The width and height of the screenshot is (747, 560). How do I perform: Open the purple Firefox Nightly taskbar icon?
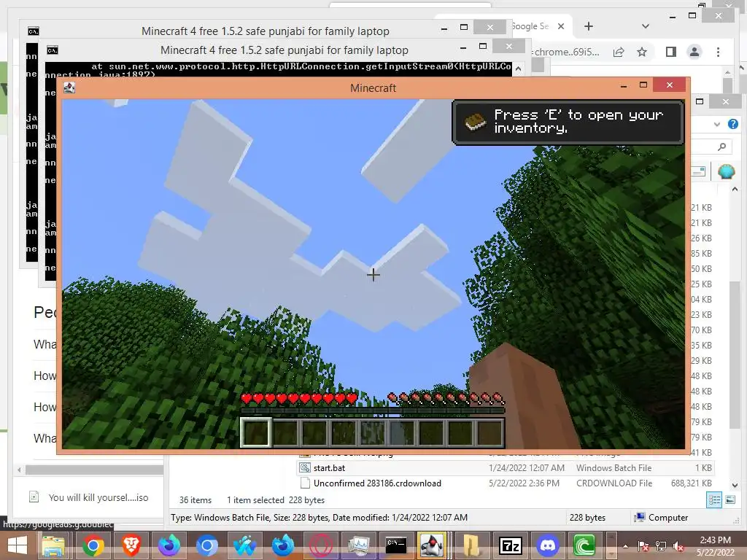point(169,545)
